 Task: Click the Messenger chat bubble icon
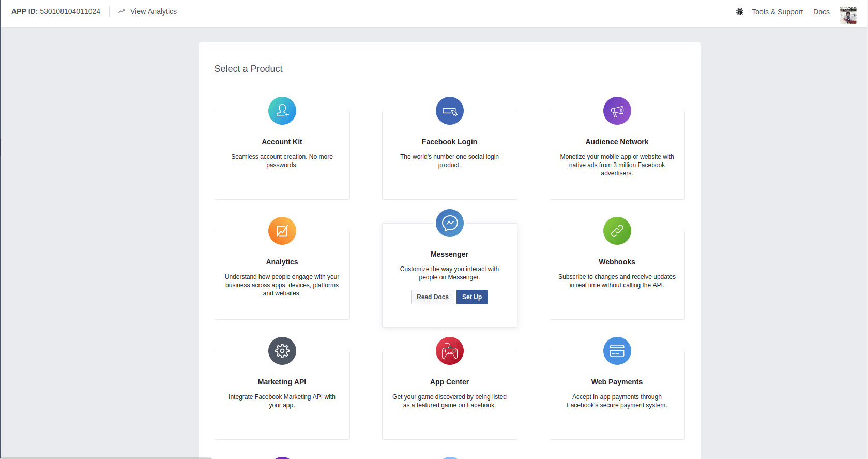tap(450, 223)
